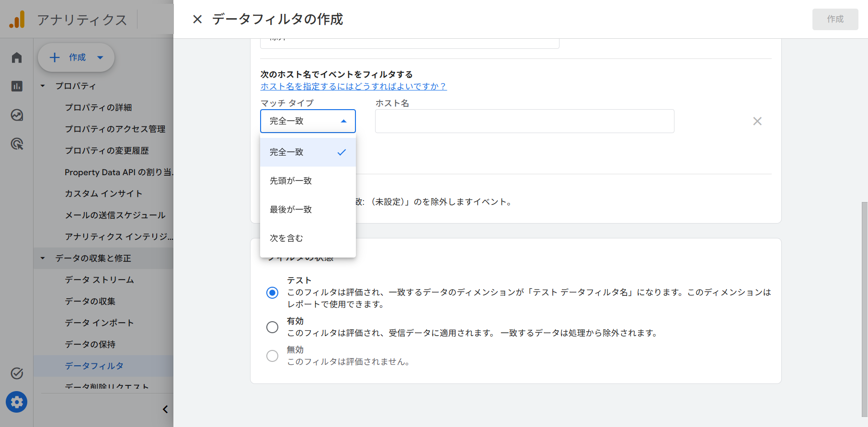Image resolution: width=868 pixels, height=427 pixels.
Task: Click the 作成 button at top right
Action: click(x=835, y=19)
